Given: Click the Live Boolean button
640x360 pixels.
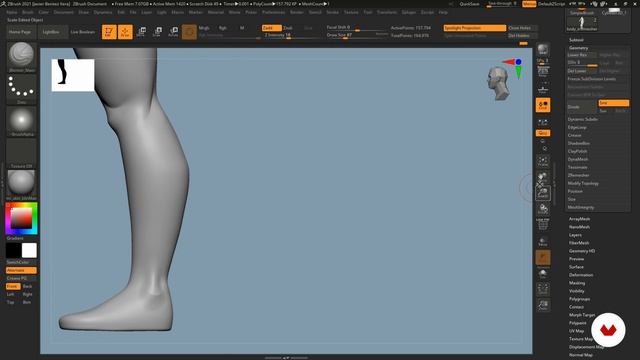Looking at the screenshot, I should click(x=82, y=32).
